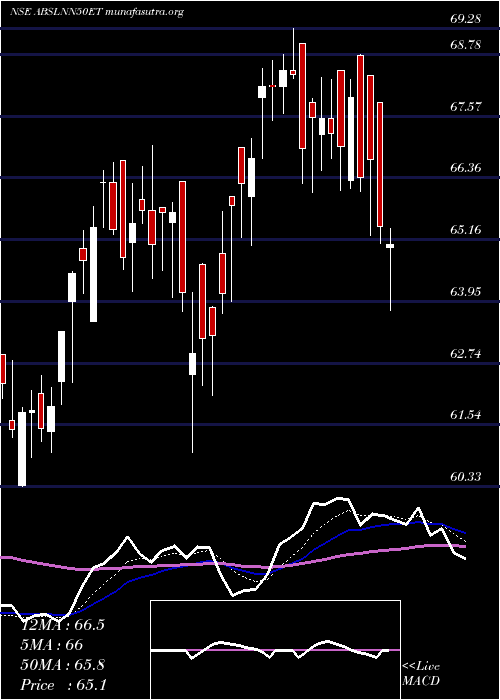
Task: Click the 68.78 price axis label
Action: [x=466, y=45]
